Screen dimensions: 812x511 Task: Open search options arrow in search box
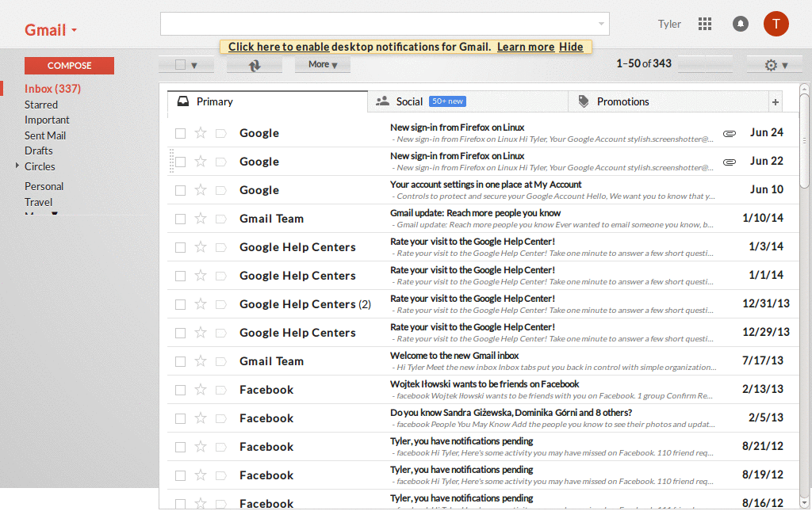pyautogui.click(x=601, y=24)
